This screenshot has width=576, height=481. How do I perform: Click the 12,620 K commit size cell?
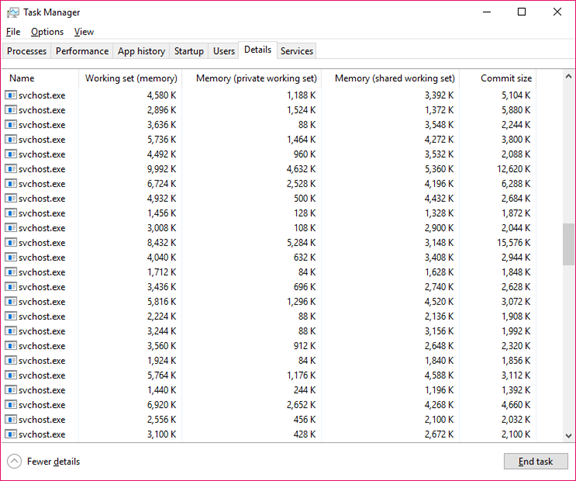pos(514,169)
